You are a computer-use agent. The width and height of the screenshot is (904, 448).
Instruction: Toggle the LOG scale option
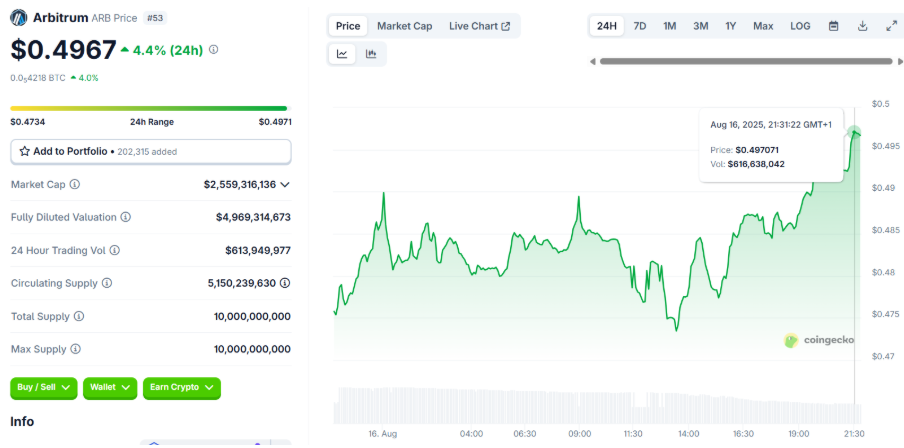point(800,26)
